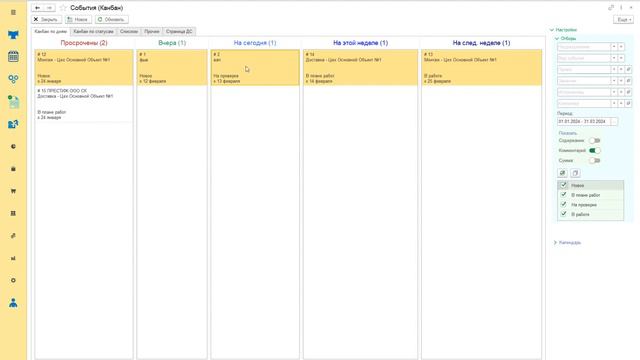Open dropdown arrow of first filter field
The image size is (640, 360).
click(x=613, y=47)
